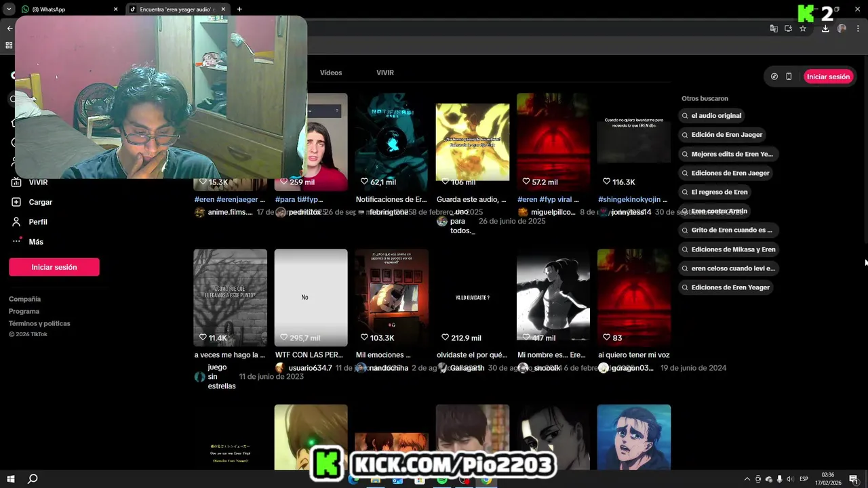The image size is (868, 488).
Task: Close the WhatsApp browser tab
Action: pyautogui.click(x=115, y=9)
